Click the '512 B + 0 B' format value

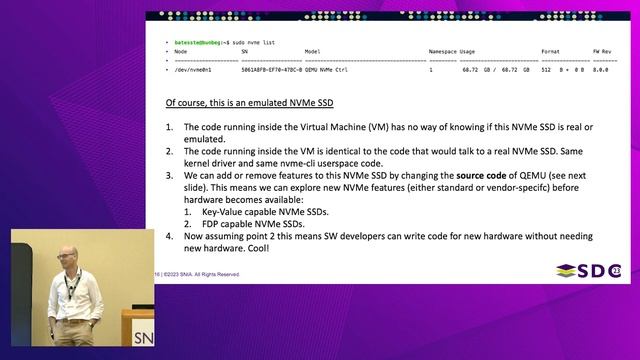click(x=562, y=70)
